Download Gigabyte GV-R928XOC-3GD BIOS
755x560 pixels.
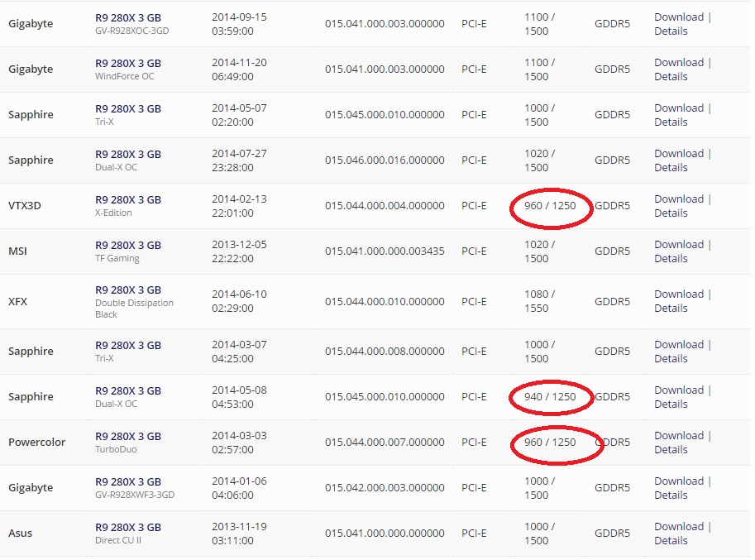[678, 17]
